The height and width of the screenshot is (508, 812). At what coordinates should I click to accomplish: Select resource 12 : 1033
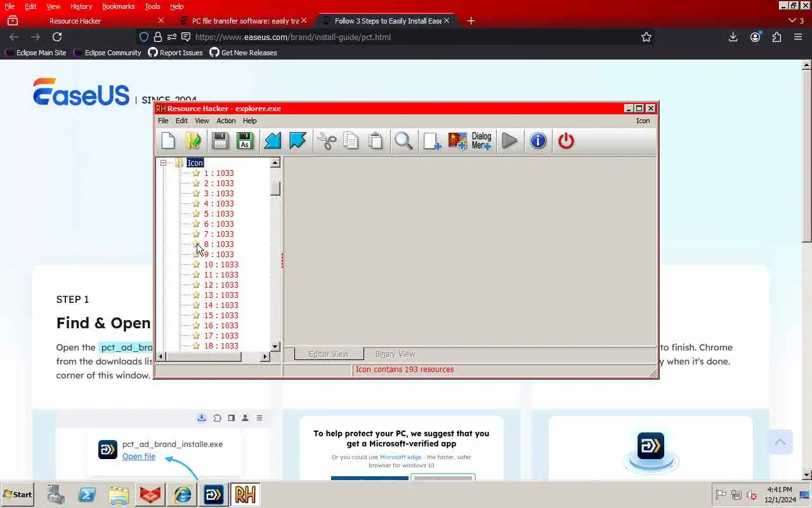click(221, 285)
